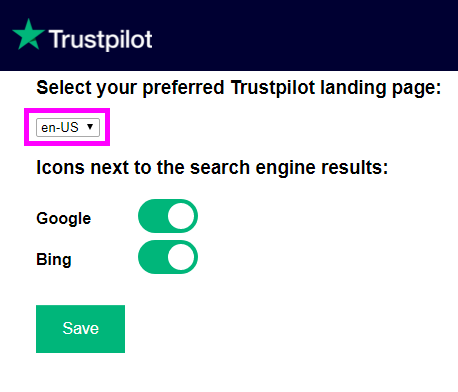The height and width of the screenshot is (392, 458).
Task: Click the green left side of the Bing toggle
Action: (x=153, y=257)
